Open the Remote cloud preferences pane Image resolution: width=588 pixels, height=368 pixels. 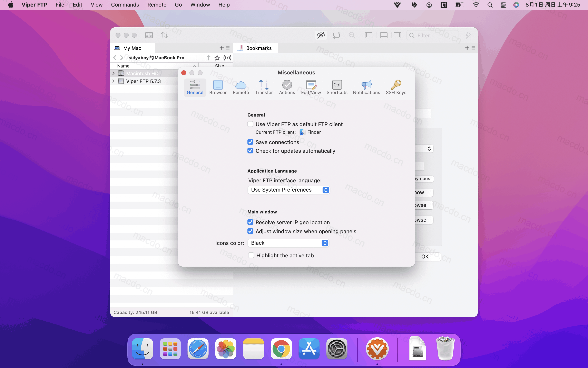(x=241, y=87)
